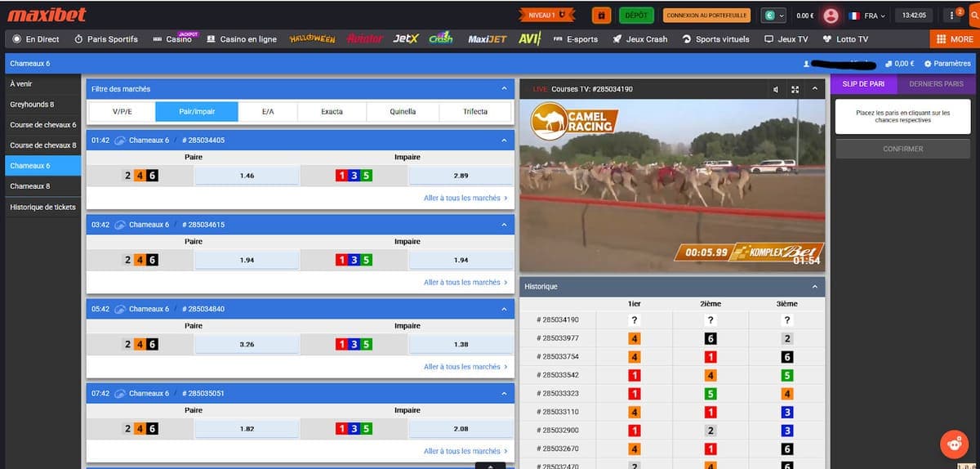Bet Paire at 3.26 in race #285034840
Screen dimensions: 980x469
click(247, 344)
